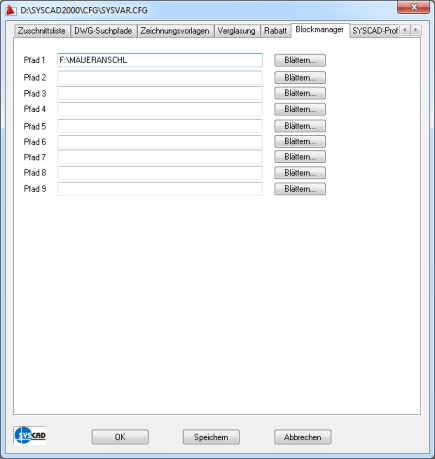435x459 pixels.
Task: Open the Rabatt tab
Action: point(275,31)
